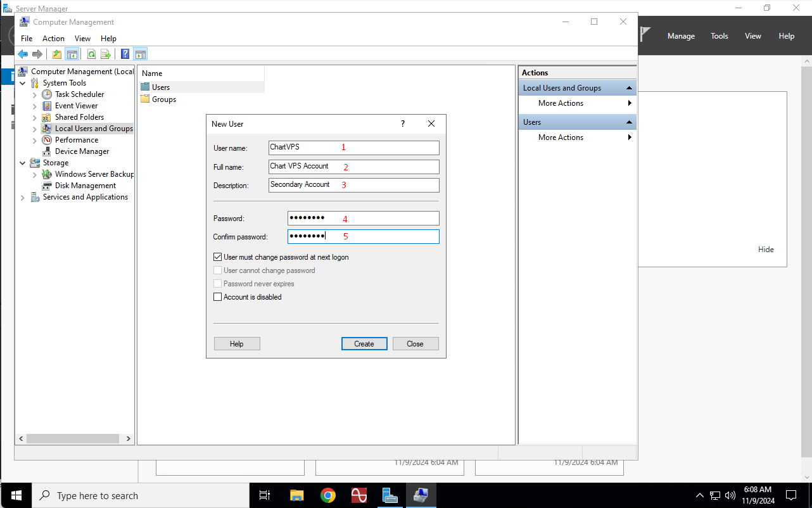The width and height of the screenshot is (812, 508).
Task: Click the Export List toolbar icon
Action: coord(106,54)
